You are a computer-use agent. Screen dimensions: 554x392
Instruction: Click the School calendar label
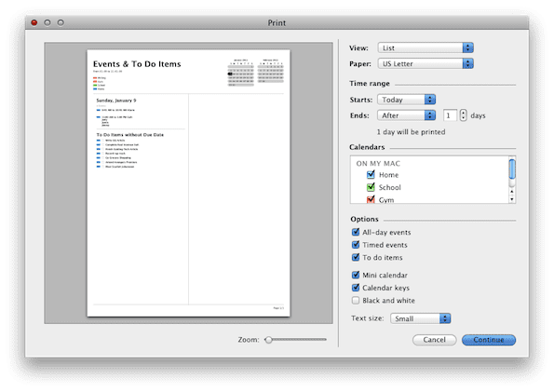pos(390,187)
